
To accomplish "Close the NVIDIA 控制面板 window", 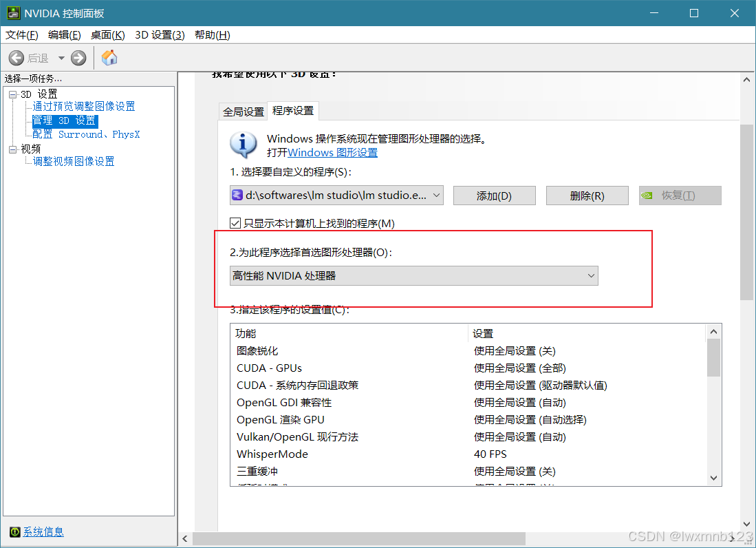I will tap(734, 13).
